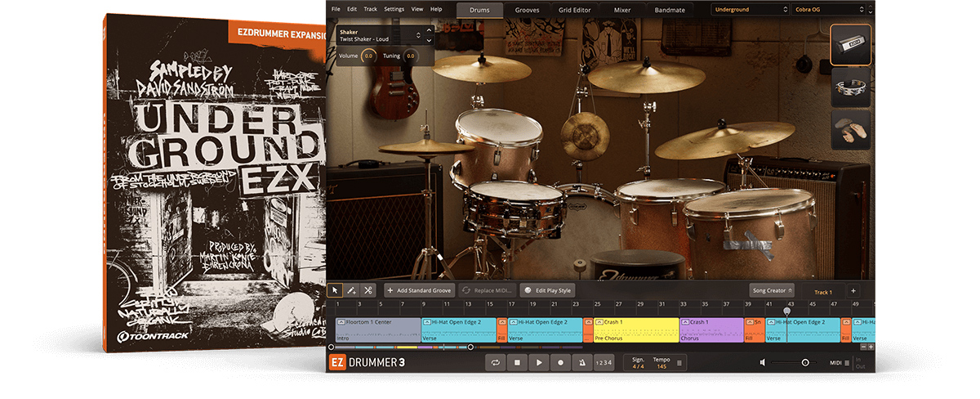Image resolution: width=980 pixels, height=399 pixels.
Task: Click the time signature 4/4 value
Action: click(x=638, y=366)
